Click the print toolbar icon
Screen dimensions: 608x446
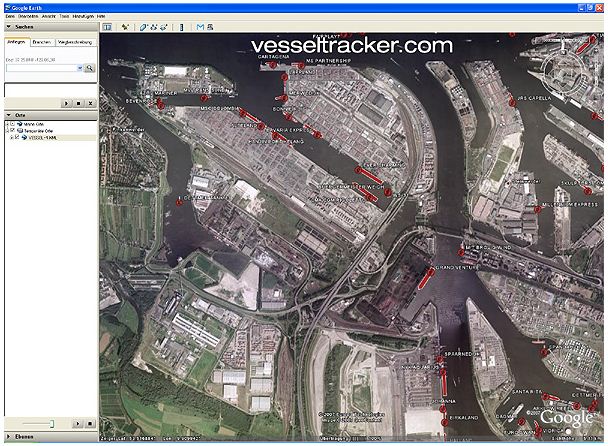pyautogui.click(x=210, y=27)
